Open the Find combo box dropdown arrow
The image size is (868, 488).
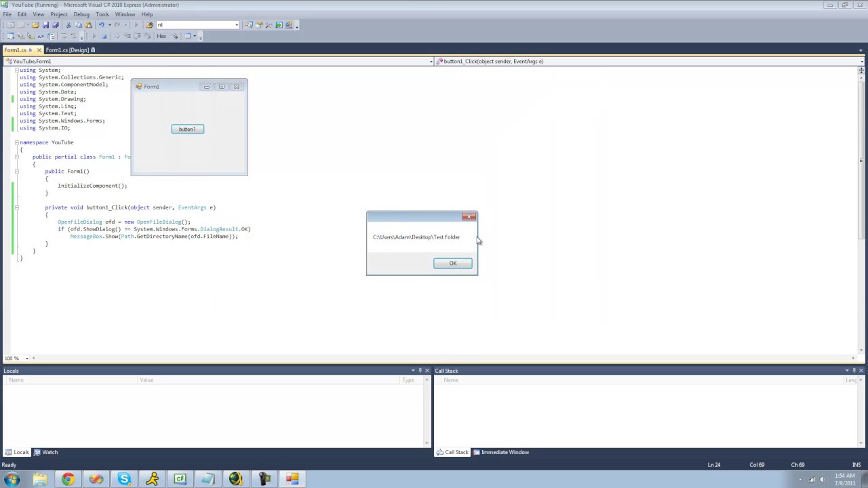(x=237, y=25)
